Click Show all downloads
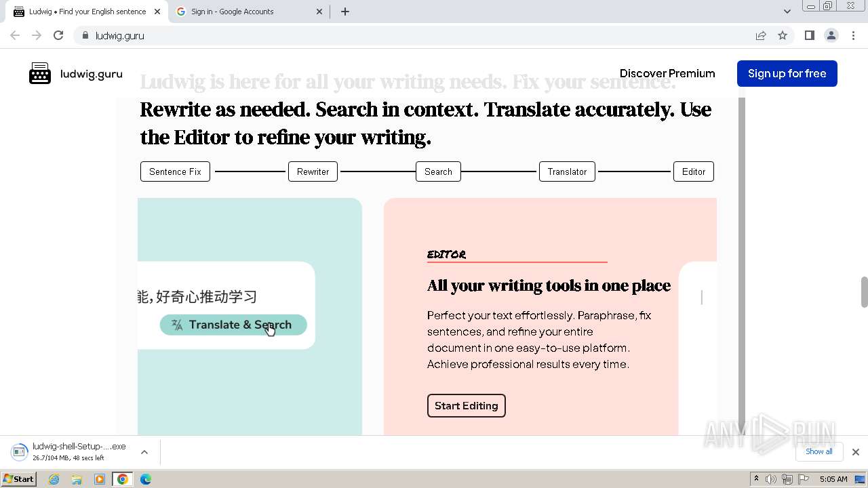Screen dimensions: 868x488 tap(818, 451)
